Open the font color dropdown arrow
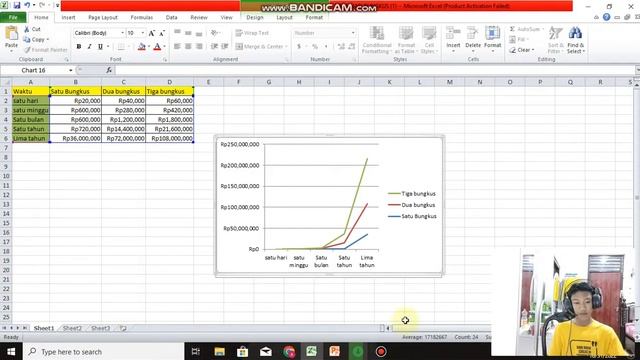The width and height of the screenshot is (640, 360). [164, 47]
